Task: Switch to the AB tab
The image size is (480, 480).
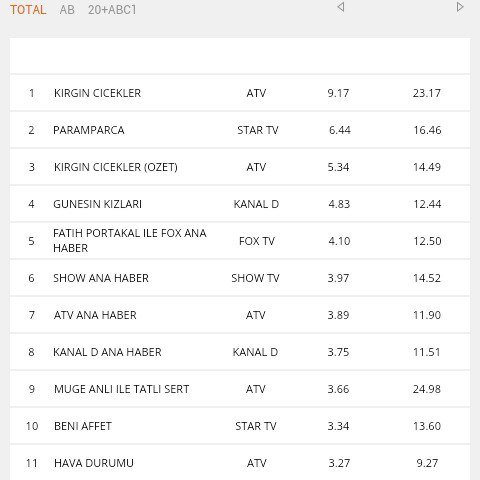Action: coord(67,10)
